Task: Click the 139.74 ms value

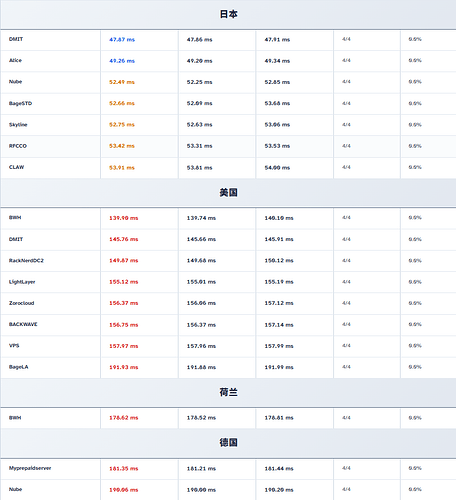Action: tap(201, 218)
